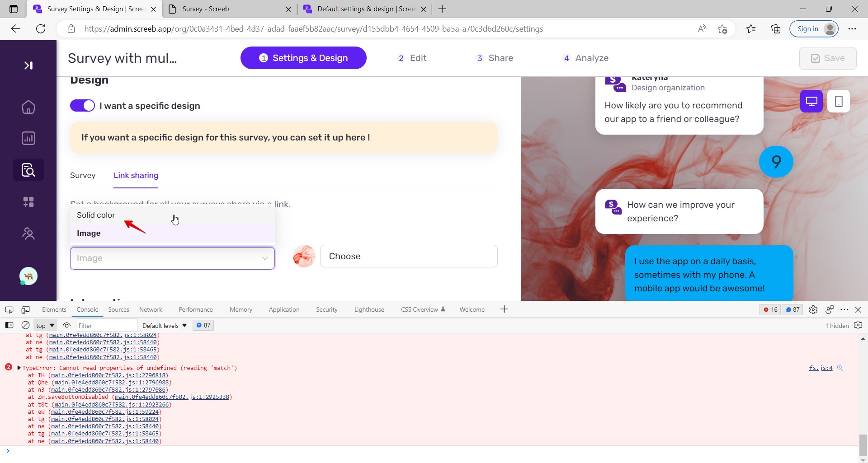
Task: Open the Default levels dropdown
Action: pyautogui.click(x=165, y=325)
